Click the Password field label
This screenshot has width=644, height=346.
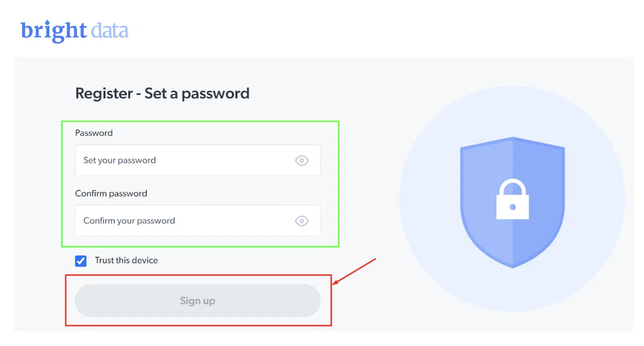pyautogui.click(x=94, y=133)
